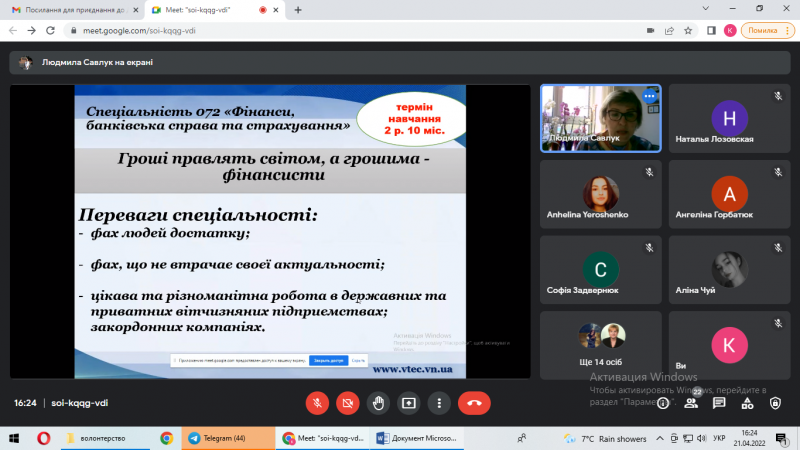Switch УКР input language
800x450 pixels.
719,438
